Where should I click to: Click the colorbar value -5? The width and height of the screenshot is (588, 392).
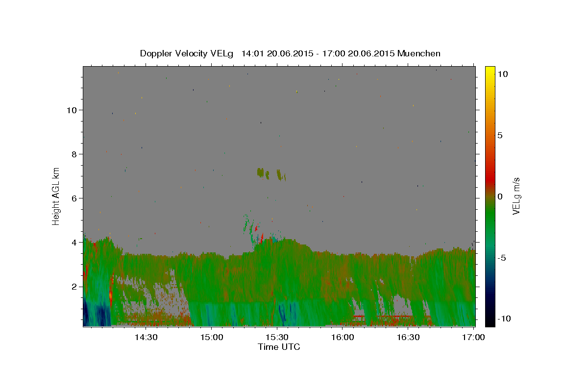tap(501, 258)
